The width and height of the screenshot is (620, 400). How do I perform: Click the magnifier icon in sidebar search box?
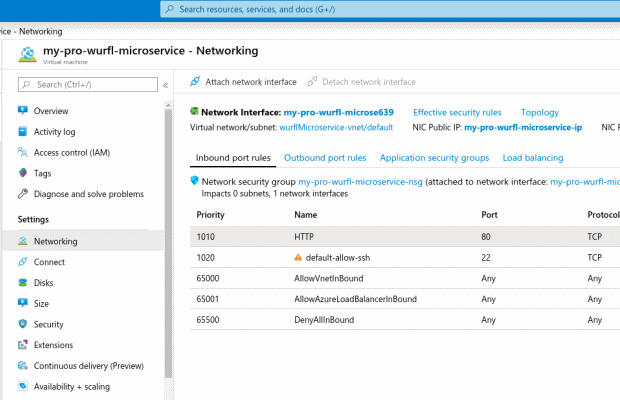coord(26,85)
